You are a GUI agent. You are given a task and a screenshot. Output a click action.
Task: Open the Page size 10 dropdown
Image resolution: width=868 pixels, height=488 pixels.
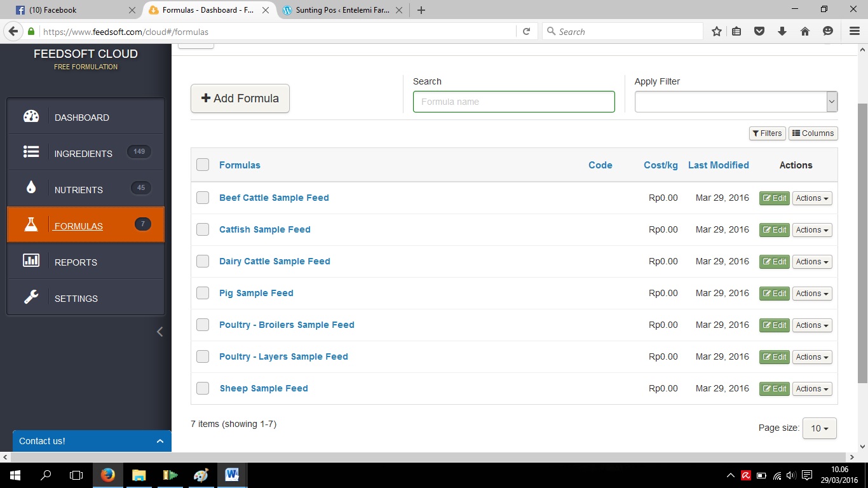point(819,428)
